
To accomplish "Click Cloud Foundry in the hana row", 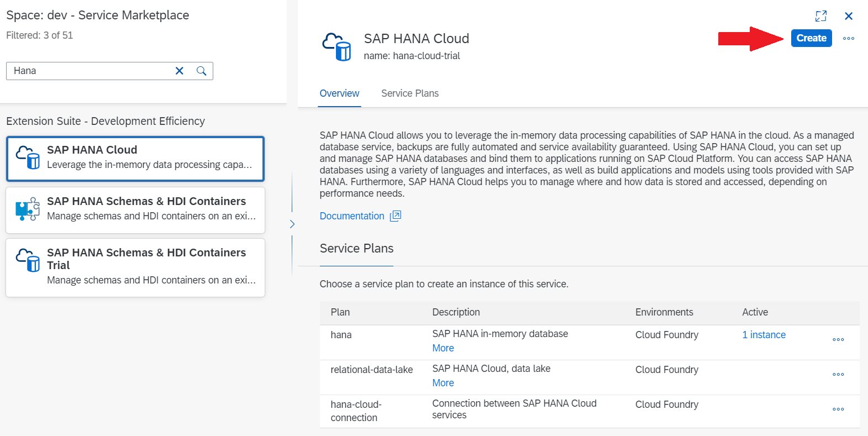I will tap(667, 335).
